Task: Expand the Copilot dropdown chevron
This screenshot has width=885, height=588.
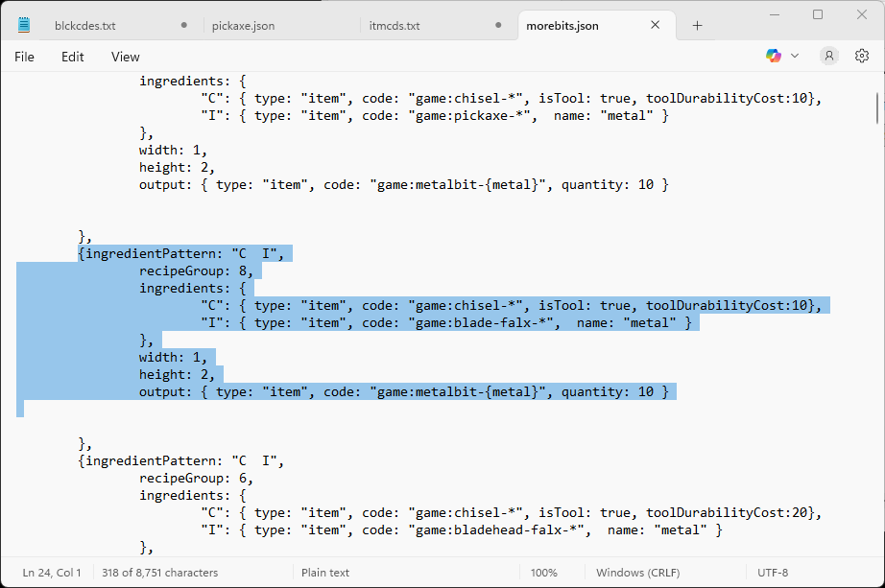Action: pos(795,57)
